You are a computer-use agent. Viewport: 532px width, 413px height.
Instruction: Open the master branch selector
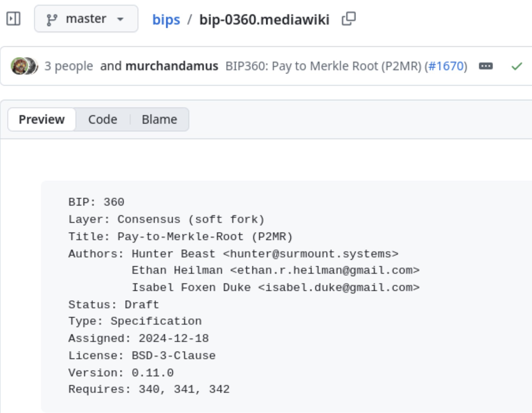pyautogui.click(x=86, y=19)
